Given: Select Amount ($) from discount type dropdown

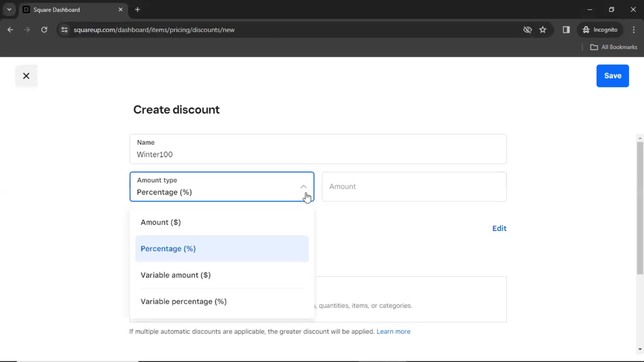Looking at the screenshot, I should click(161, 222).
